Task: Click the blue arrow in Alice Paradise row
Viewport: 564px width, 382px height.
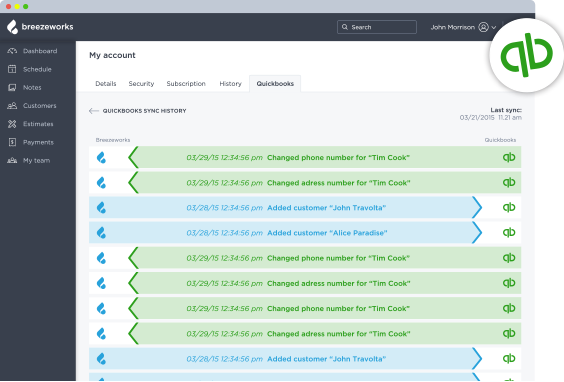Action: click(477, 233)
